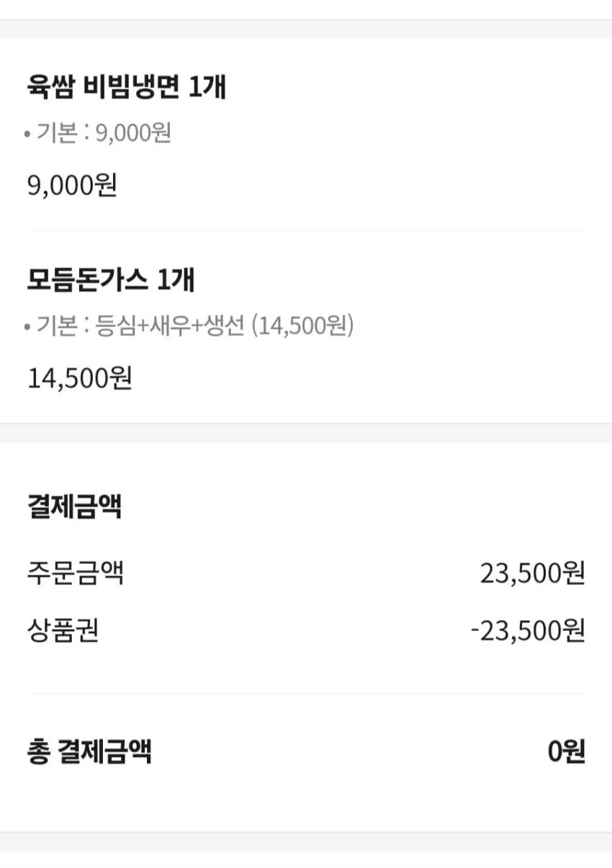Tap the divider between the two menu items

pyautogui.click(x=307, y=231)
